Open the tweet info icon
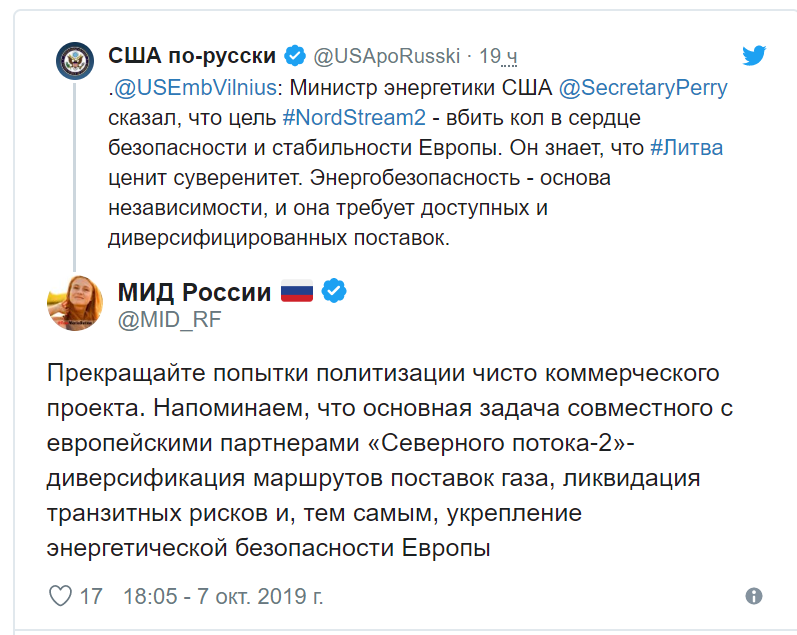The height and width of the screenshot is (635, 797). [x=754, y=596]
